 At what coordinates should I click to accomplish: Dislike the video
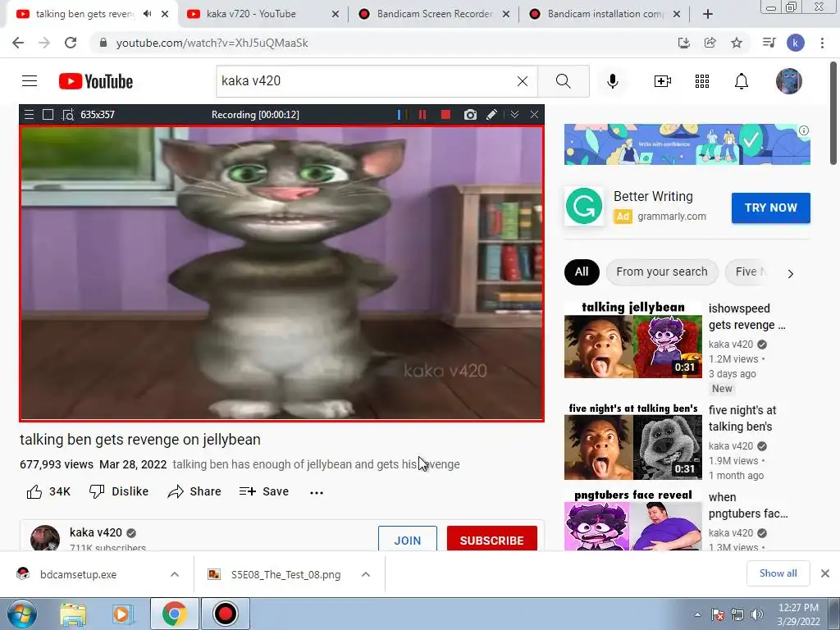(x=119, y=491)
